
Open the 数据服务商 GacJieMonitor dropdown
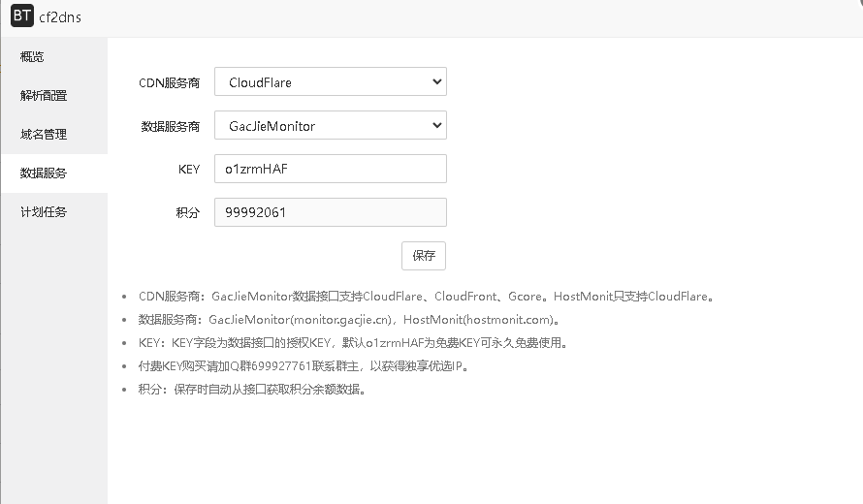330,126
